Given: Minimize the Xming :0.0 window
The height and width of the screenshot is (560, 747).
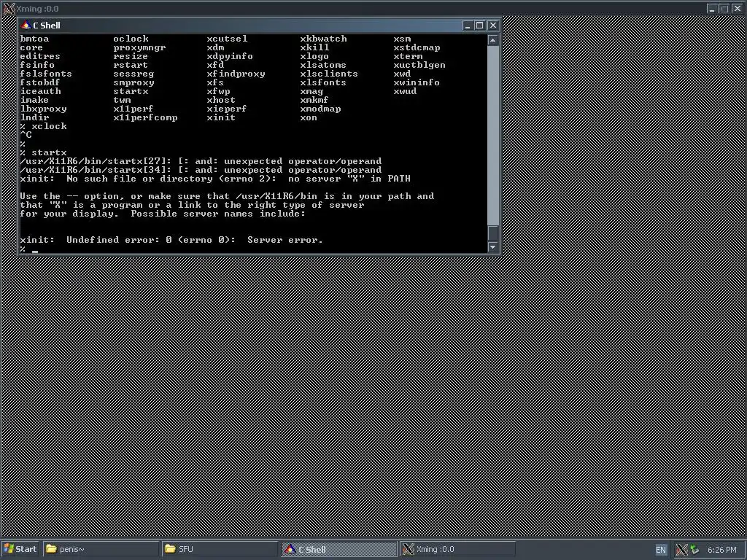Looking at the screenshot, I should coord(712,9).
